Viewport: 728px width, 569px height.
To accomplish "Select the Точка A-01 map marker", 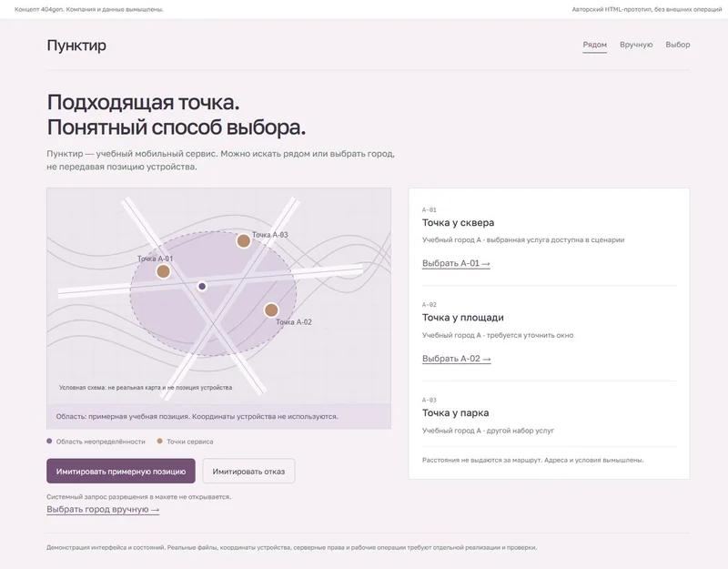I will tap(163, 271).
